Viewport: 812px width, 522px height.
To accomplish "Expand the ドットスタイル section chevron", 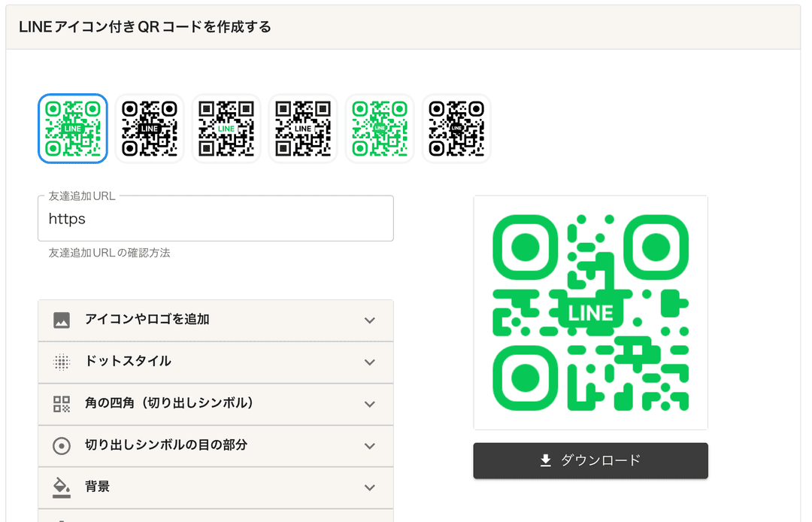I will click(369, 363).
